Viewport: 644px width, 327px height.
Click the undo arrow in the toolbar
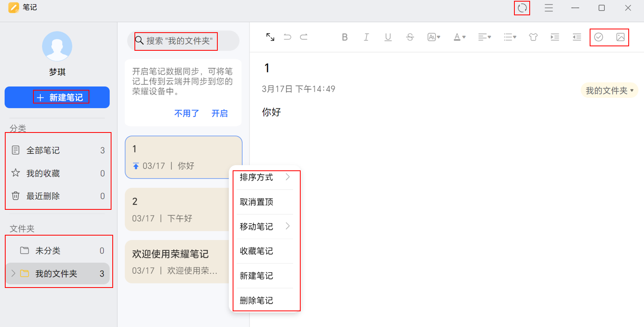tap(287, 37)
